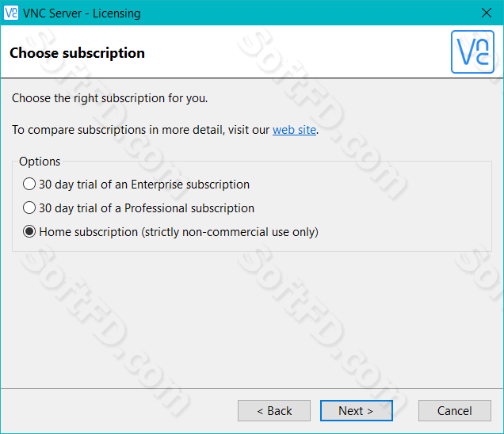Click the VNC logo in the header
This screenshot has height=434, width=504.
click(472, 51)
